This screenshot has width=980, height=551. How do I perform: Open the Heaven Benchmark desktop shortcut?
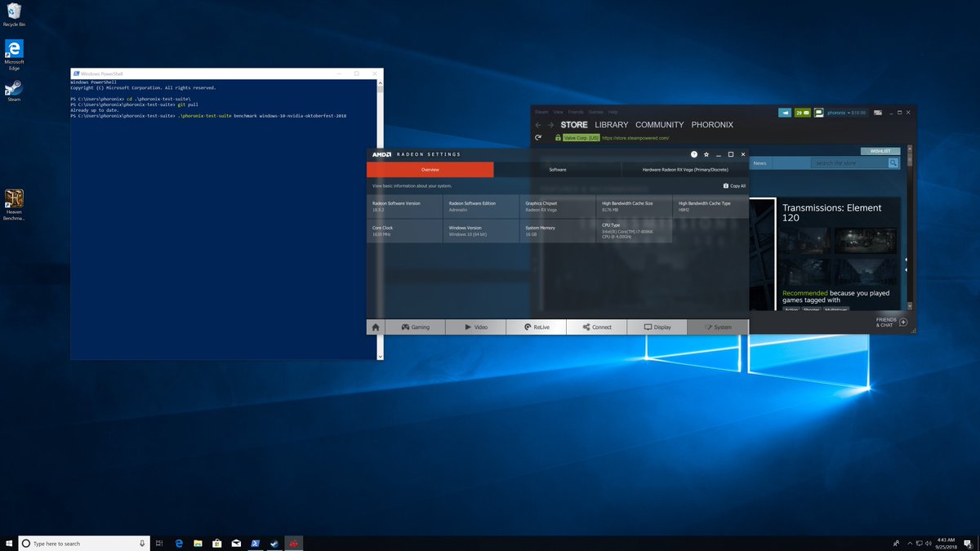[14, 206]
